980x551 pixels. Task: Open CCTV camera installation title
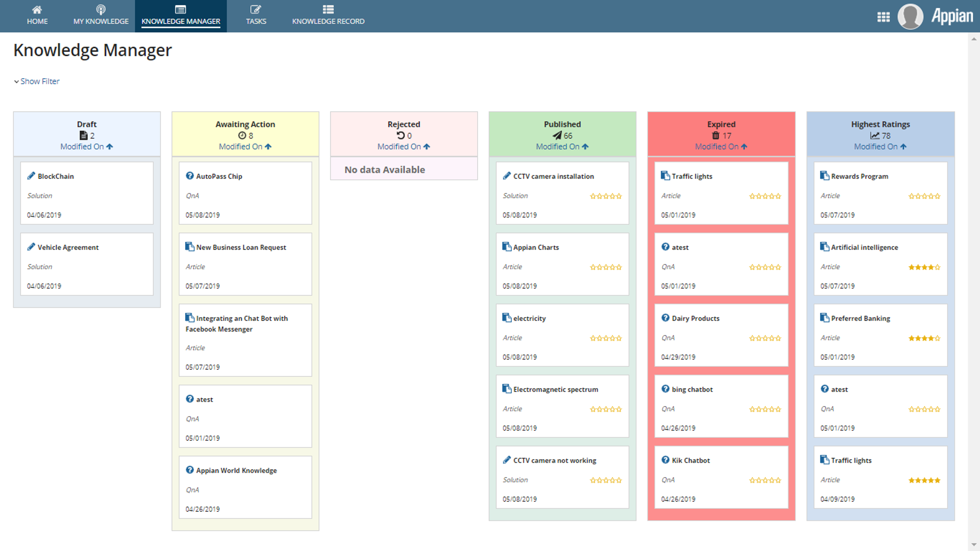tap(554, 176)
